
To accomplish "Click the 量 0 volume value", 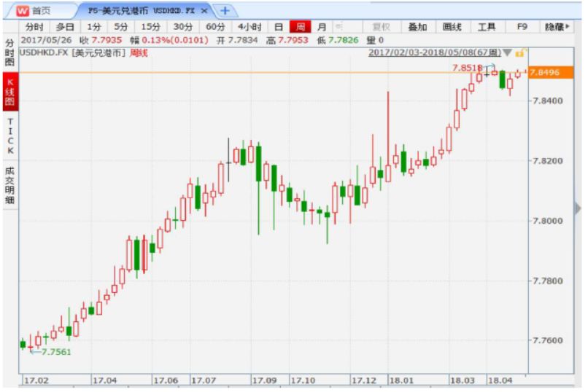I will (376, 40).
